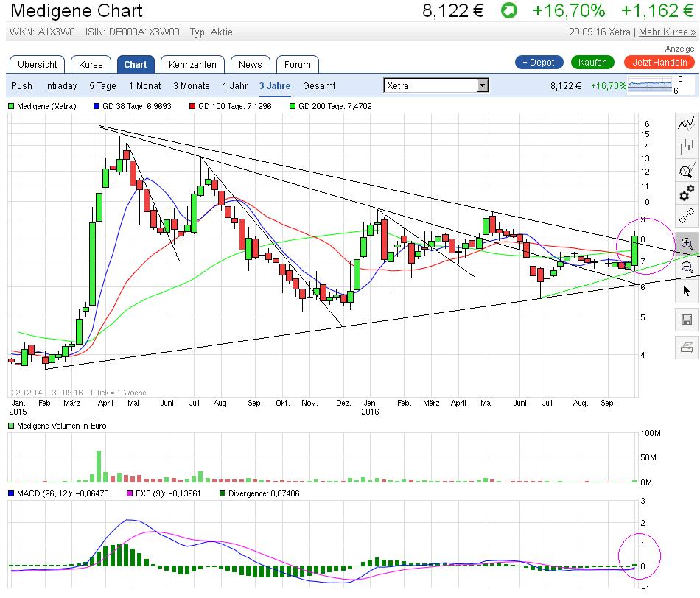This screenshot has height=598, width=700.
Task: Click the EXP (9) magenta legend swatch
Action: (x=130, y=493)
